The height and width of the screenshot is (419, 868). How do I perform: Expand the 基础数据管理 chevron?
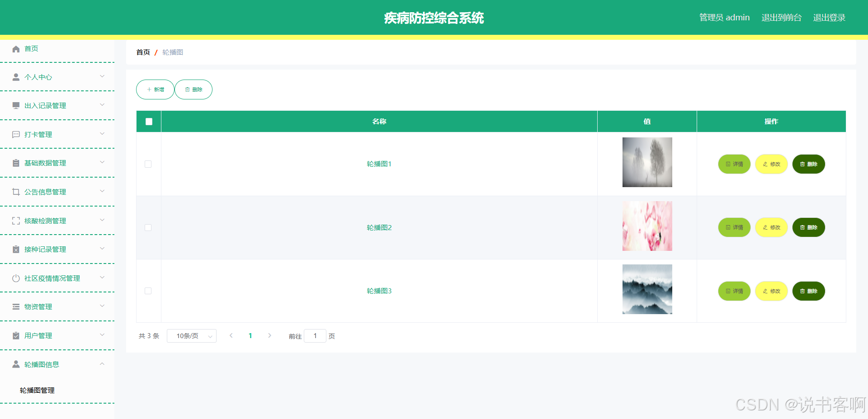[102, 162]
